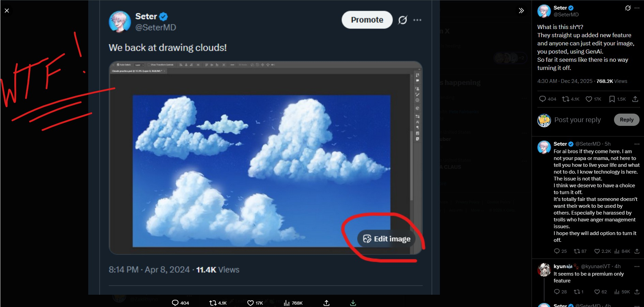Click the Grok icon atop the sidebar post

click(x=628, y=8)
